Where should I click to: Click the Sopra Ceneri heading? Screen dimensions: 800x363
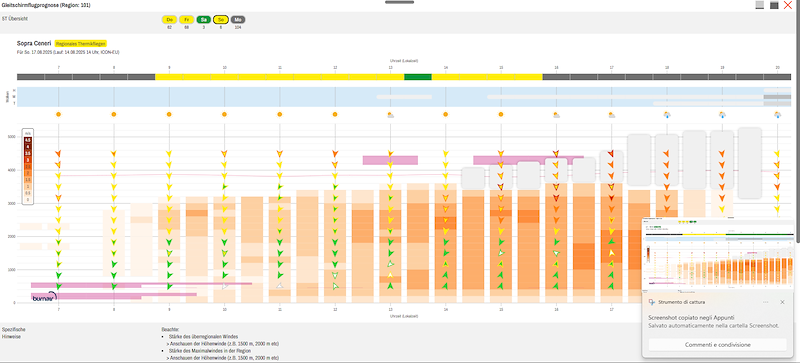click(34, 43)
